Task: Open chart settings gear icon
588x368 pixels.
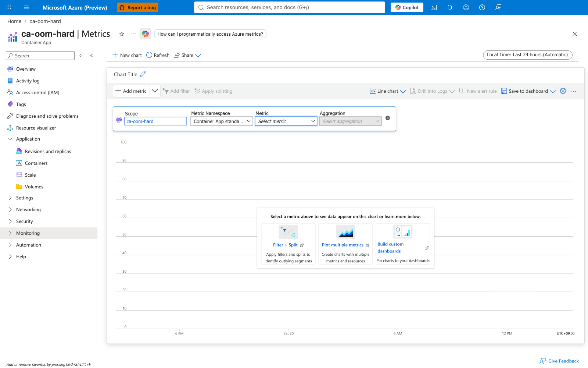Action: (563, 91)
